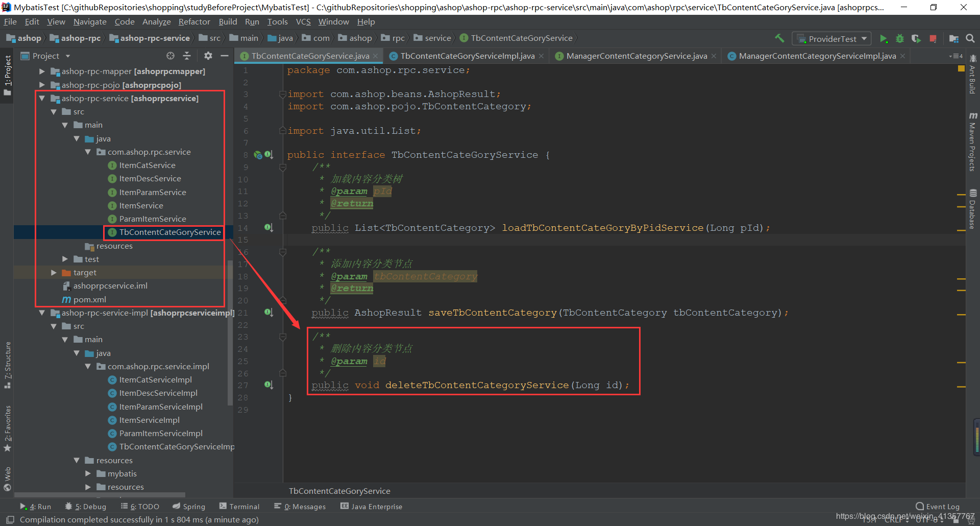Open the Spring tool window button
Viewport: 980px width, 526px height.
point(189,507)
